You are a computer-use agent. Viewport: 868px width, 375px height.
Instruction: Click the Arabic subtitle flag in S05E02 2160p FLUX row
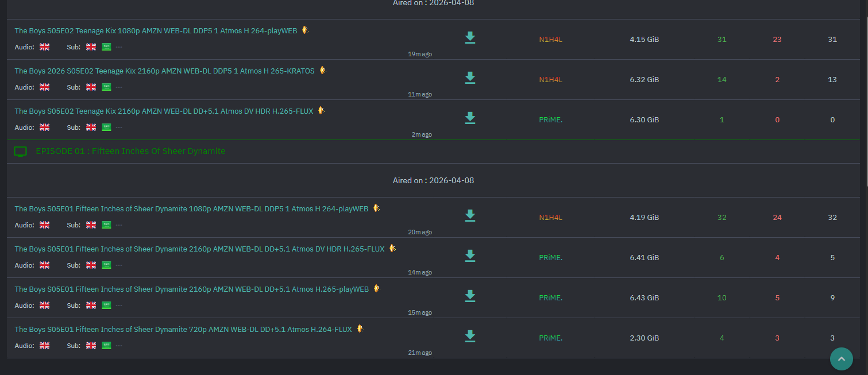pyautogui.click(x=106, y=127)
